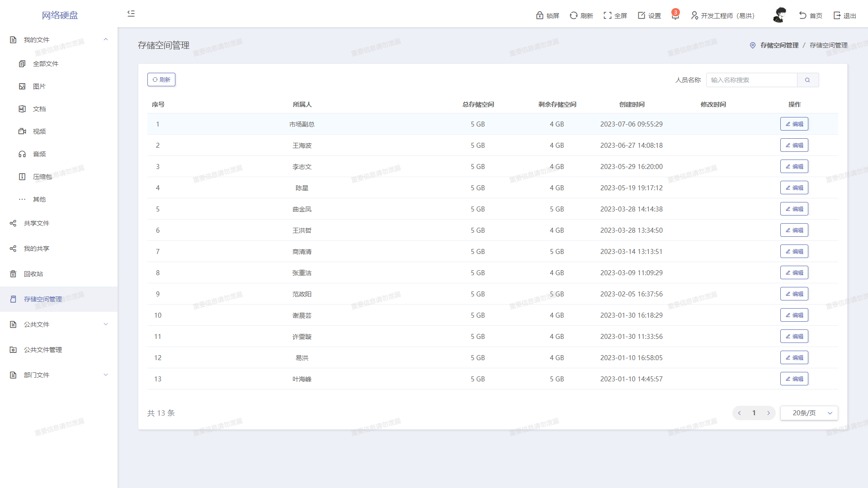Click the 刷新 button above the table
Viewport: 868px width, 488px height.
click(161, 80)
